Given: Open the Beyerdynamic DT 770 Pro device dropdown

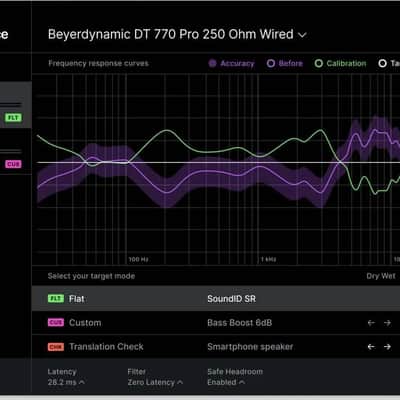Looking at the screenshot, I should pyautogui.click(x=177, y=35).
